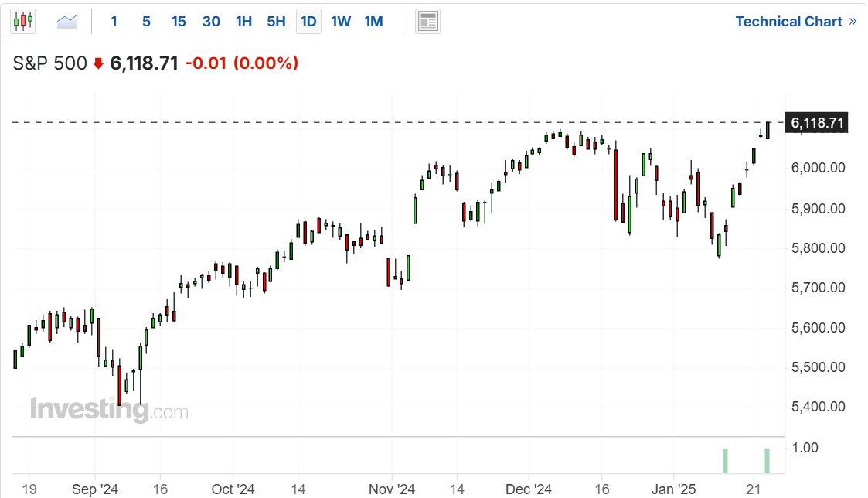Click the Dec '24 date label

[529, 489]
